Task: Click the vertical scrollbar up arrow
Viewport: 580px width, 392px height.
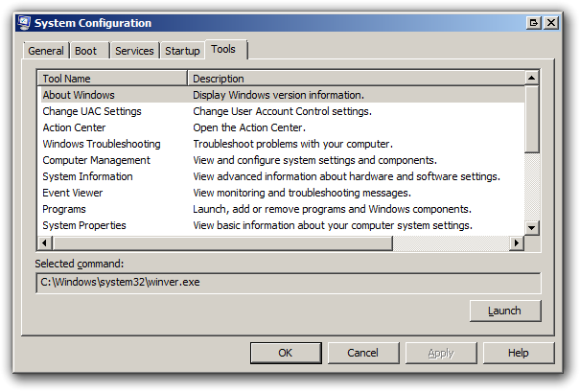Action: point(531,78)
